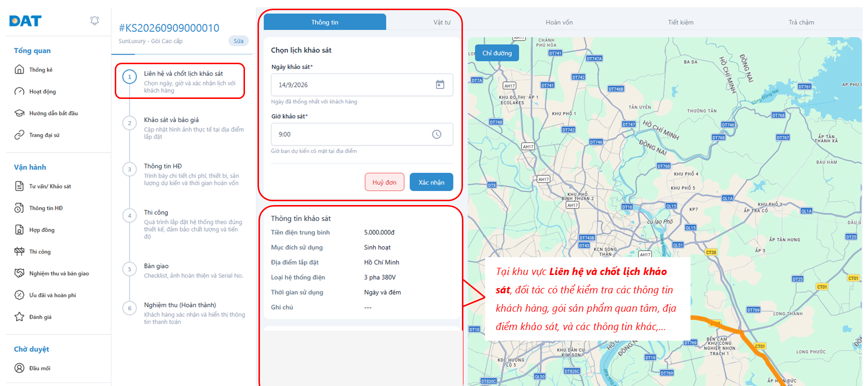Switch to the Thông tin tab
Screen dimensions: 868x386
click(x=325, y=22)
